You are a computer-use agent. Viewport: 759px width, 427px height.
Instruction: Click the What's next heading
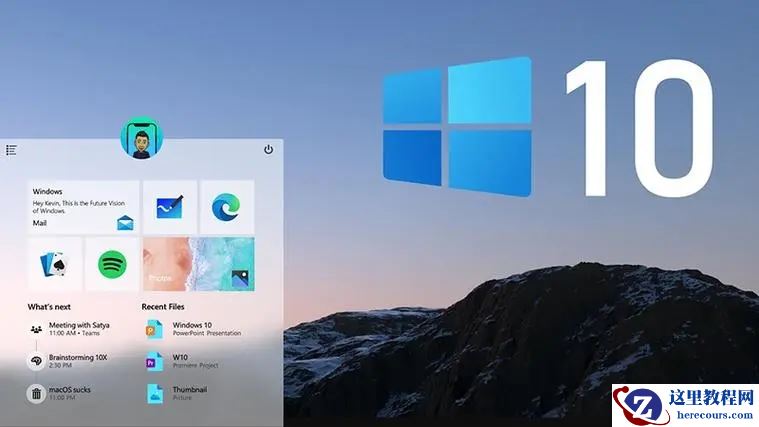[x=49, y=307]
